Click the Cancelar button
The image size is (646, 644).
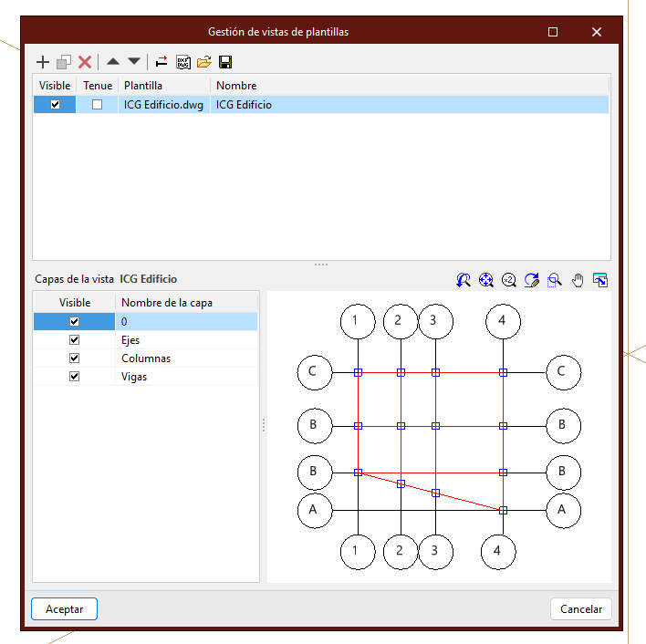(x=580, y=608)
